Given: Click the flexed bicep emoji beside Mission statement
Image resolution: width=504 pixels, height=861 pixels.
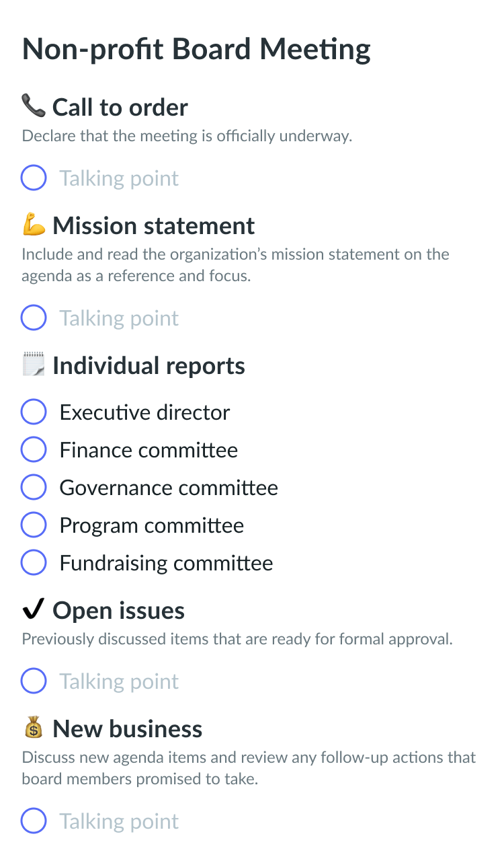Looking at the screenshot, I should 34,225.
